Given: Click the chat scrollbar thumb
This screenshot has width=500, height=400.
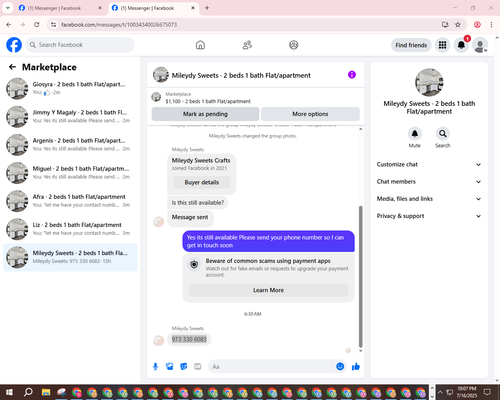Looking at the screenshot, I should click(360, 277).
